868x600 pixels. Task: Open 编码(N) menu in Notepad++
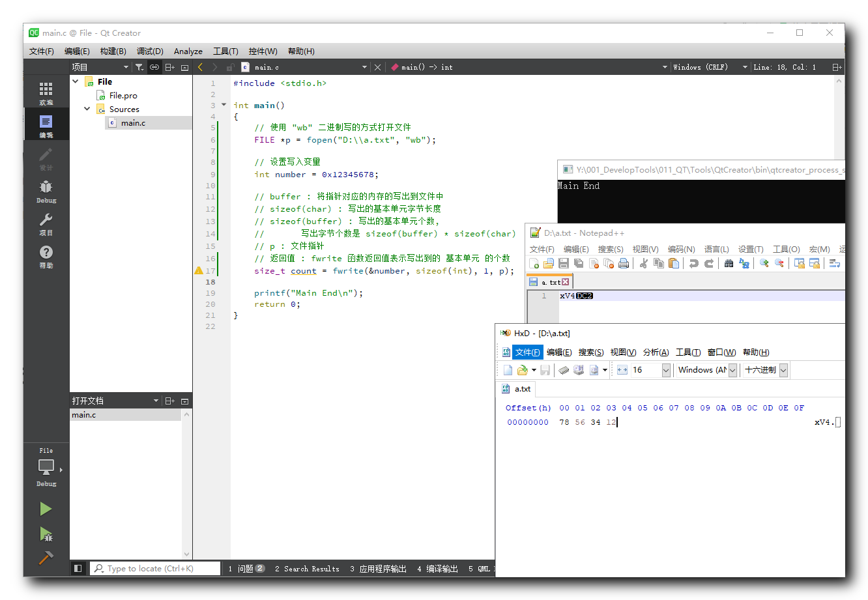coord(682,249)
